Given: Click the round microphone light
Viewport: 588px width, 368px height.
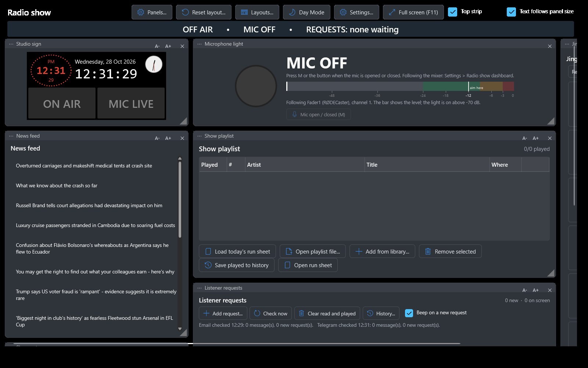Looking at the screenshot, I should (256, 86).
